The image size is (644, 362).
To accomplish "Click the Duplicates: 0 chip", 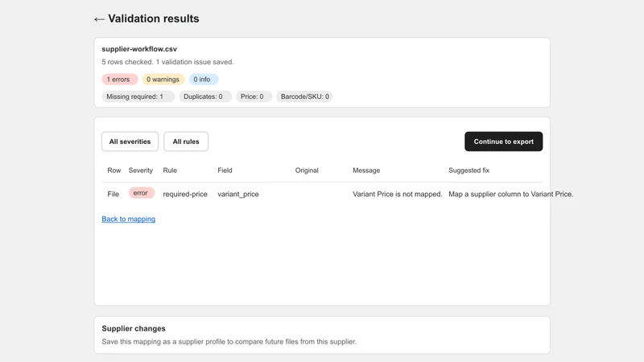I will pyautogui.click(x=204, y=97).
